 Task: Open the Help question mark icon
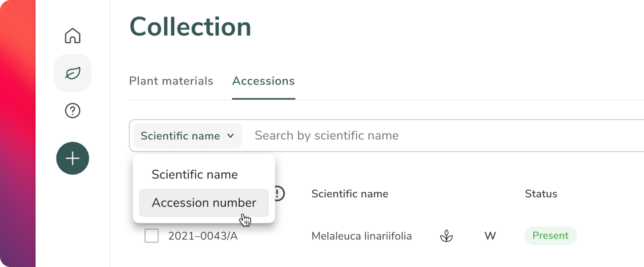pos(72,110)
